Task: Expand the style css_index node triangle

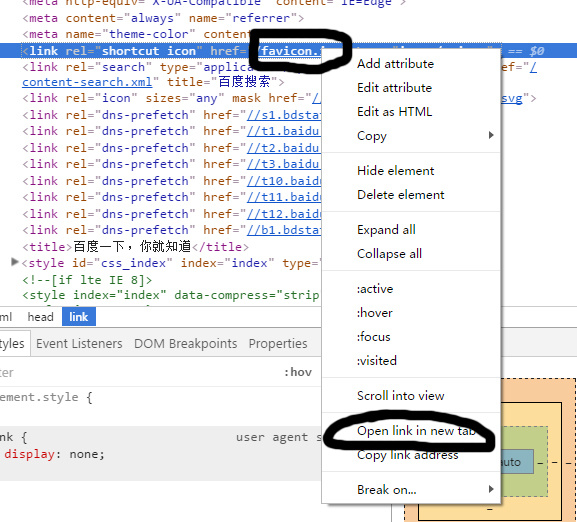Action: tap(14, 262)
